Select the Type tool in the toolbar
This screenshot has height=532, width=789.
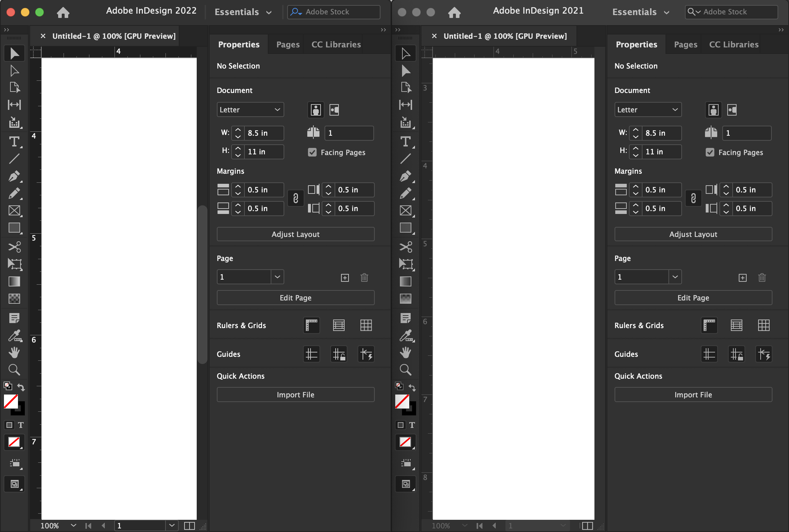click(14, 142)
